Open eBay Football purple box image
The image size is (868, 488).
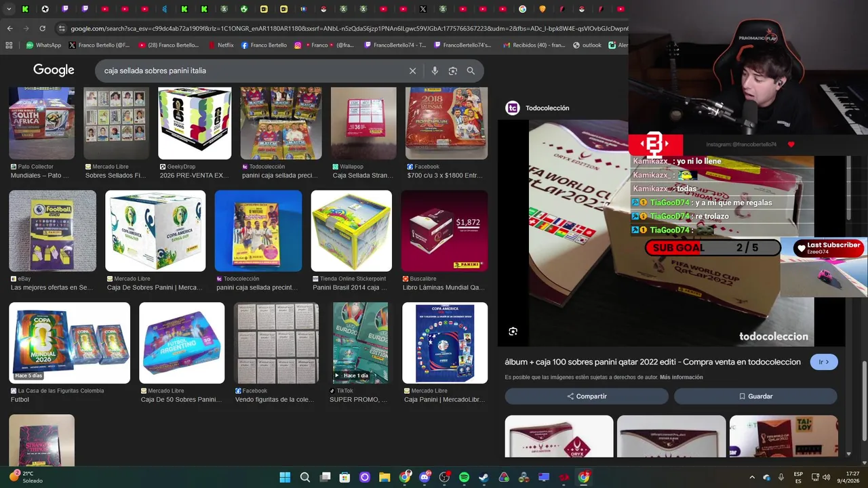coord(53,231)
